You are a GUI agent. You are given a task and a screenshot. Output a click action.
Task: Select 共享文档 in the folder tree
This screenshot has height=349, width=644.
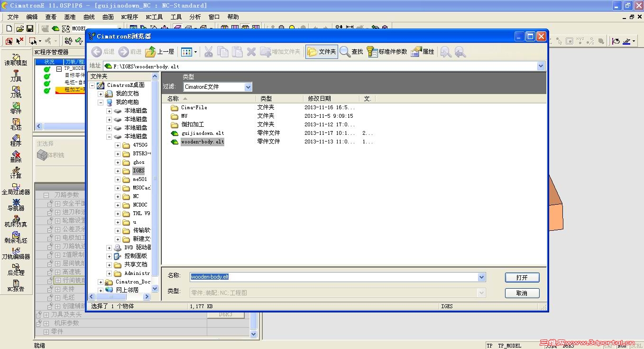[x=136, y=265]
